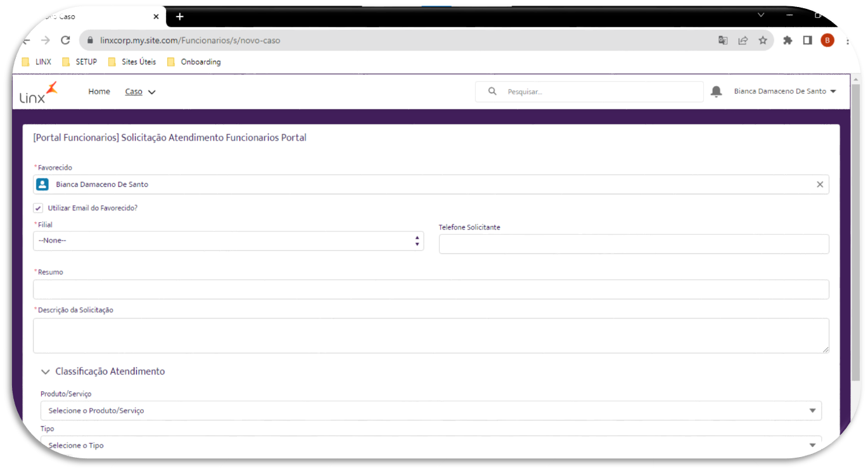This screenshot has width=868, height=471.
Task: Open the Sites Úteis bookmark folder
Action: pyautogui.click(x=132, y=62)
